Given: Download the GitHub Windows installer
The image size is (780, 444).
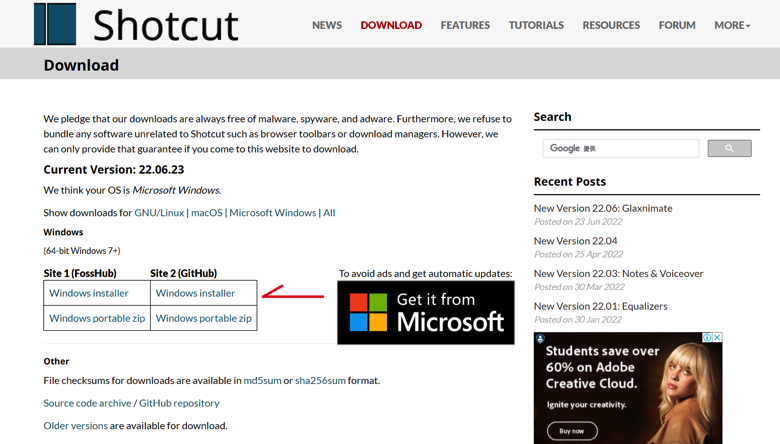Looking at the screenshot, I should pyautogui.click(x=195, y=293).
